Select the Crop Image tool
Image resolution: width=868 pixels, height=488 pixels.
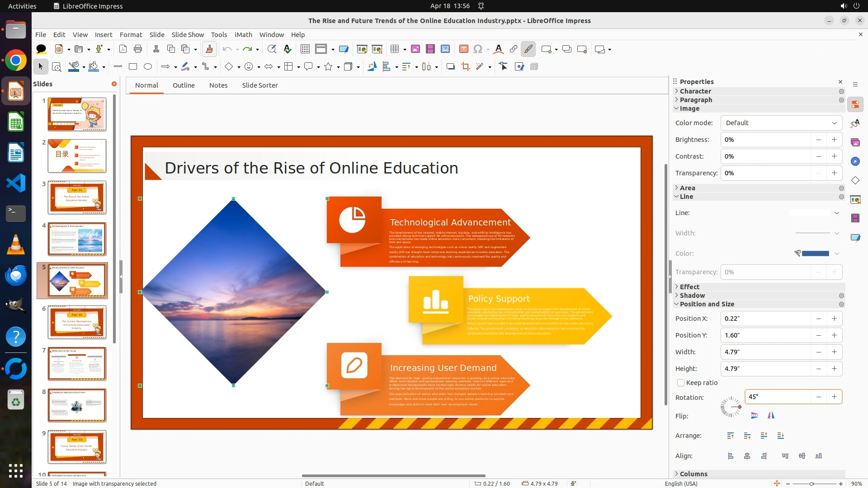pos(465,67)
